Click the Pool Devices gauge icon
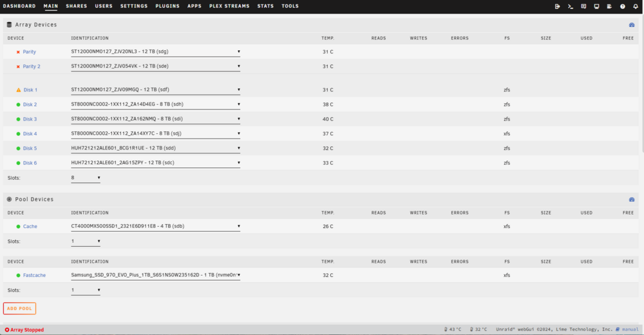 632,199
